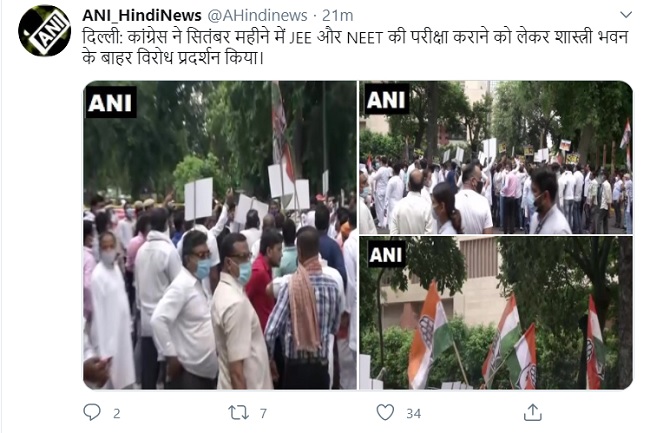
Task: Retweet this ANI_HindiNews tweet
Action: point(238,413)
